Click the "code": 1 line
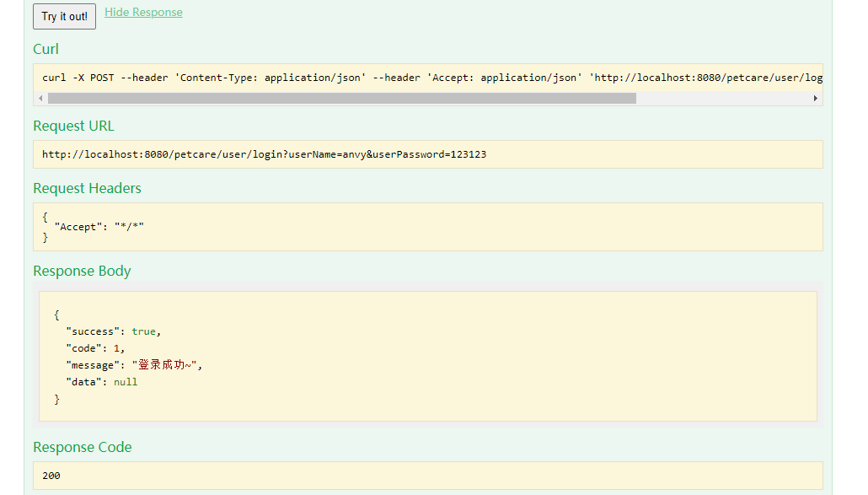This screenshot has width=868, height=495. [x=95, y=348]
